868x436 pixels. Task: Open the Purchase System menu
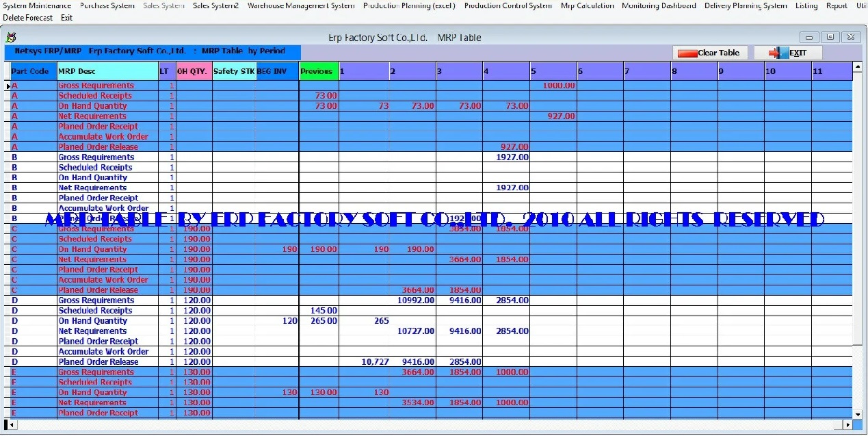(107, 5)
